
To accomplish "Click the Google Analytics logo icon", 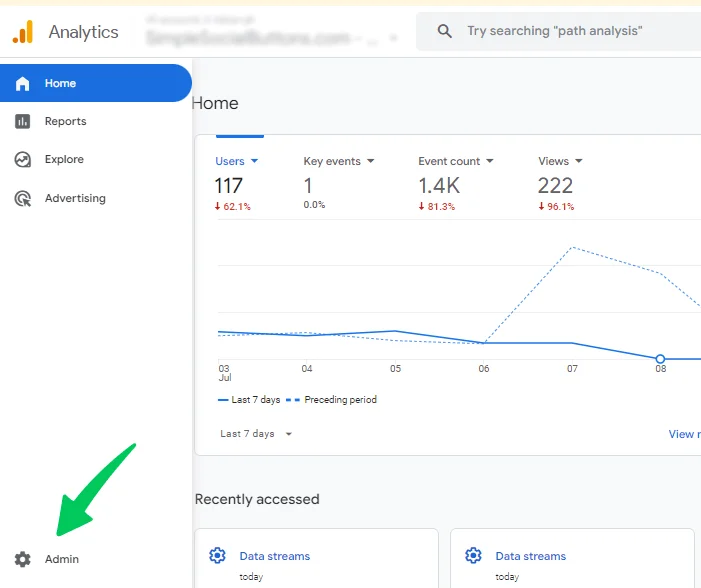I will [22, 32].
